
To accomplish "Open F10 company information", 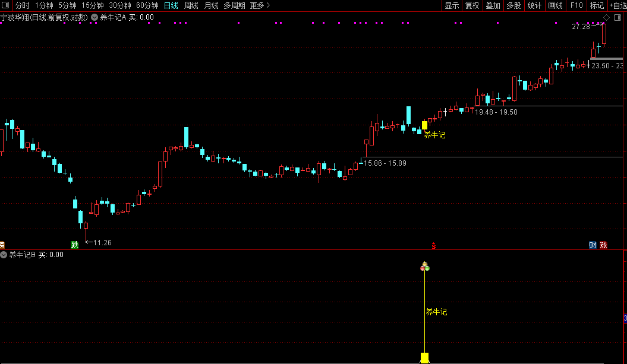I will pyautogui.click(x=576, y=5).
